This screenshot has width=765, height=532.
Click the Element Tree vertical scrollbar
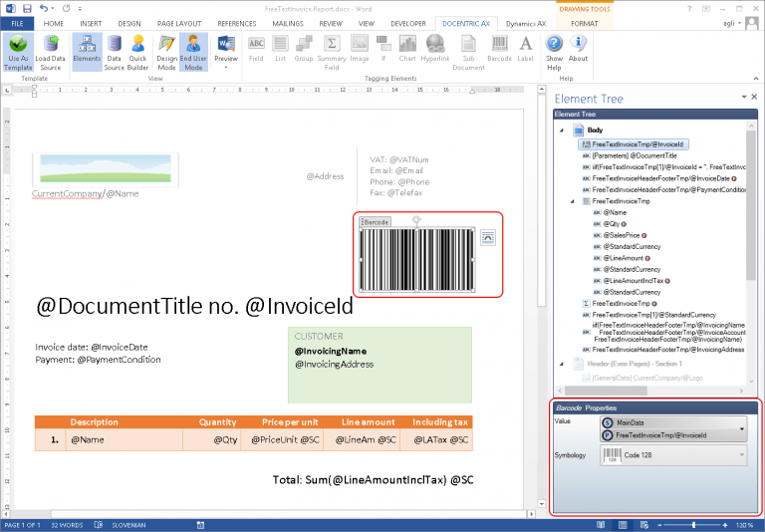751,205
